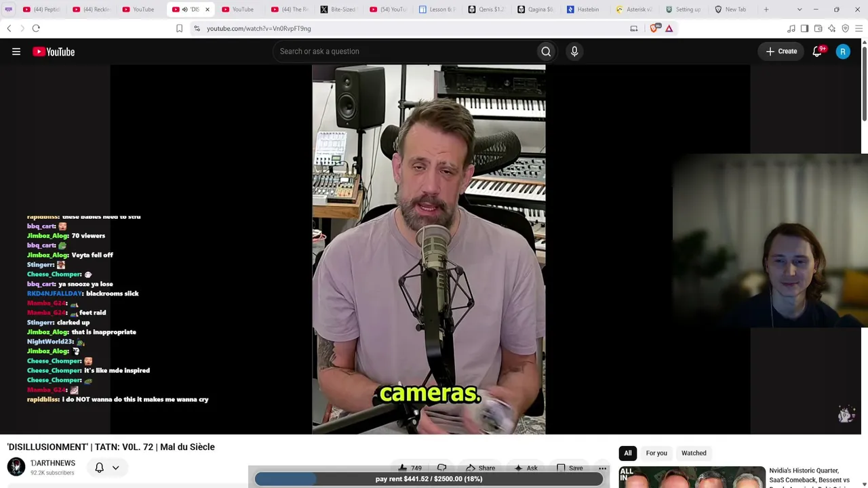Show the browser sidebar panel
The image size is (868, 488).
click(805, 28)
